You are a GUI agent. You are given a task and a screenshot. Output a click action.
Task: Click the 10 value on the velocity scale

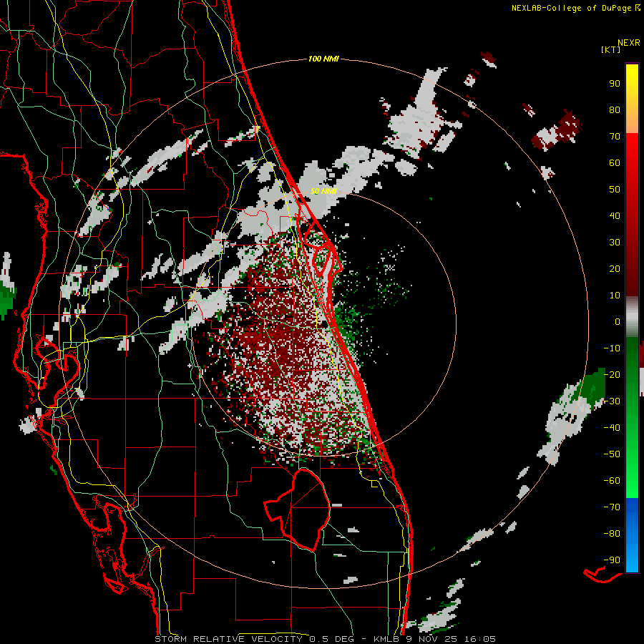click(x=615, y=296)
